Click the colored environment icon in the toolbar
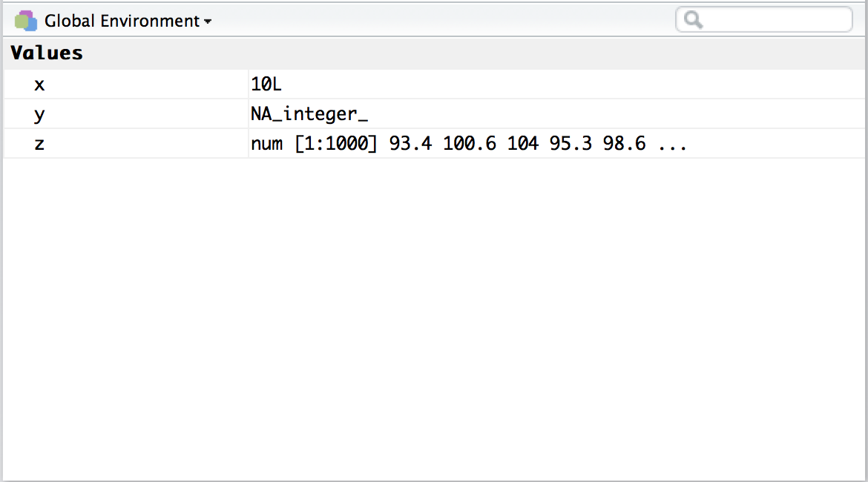The height and width of the screenshot is (482, 868). [25, 21]
